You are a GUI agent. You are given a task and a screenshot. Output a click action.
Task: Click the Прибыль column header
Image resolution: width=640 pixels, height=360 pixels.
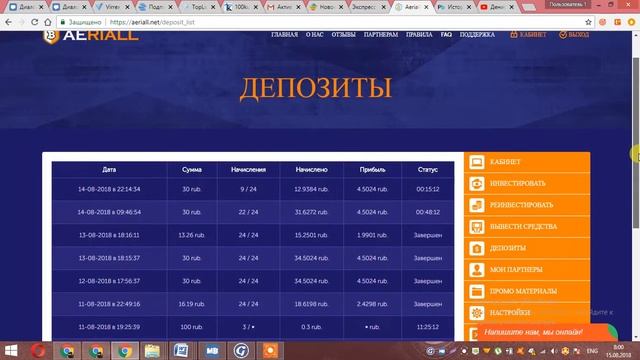[x=372, y=169]
